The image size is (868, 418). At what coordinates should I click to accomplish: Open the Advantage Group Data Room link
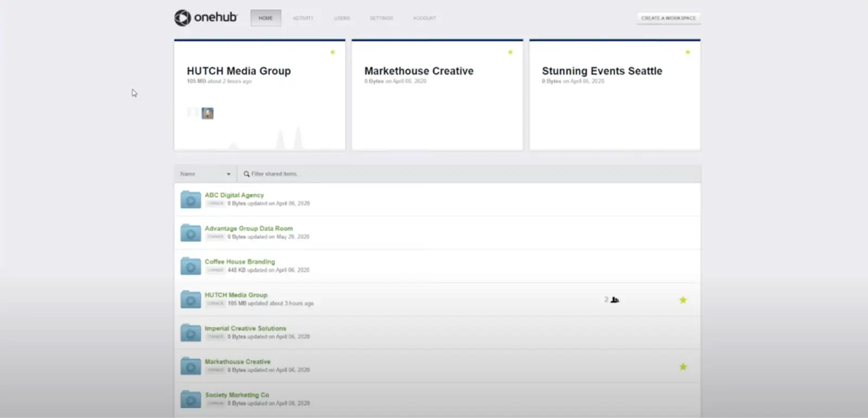coord(248,229)
